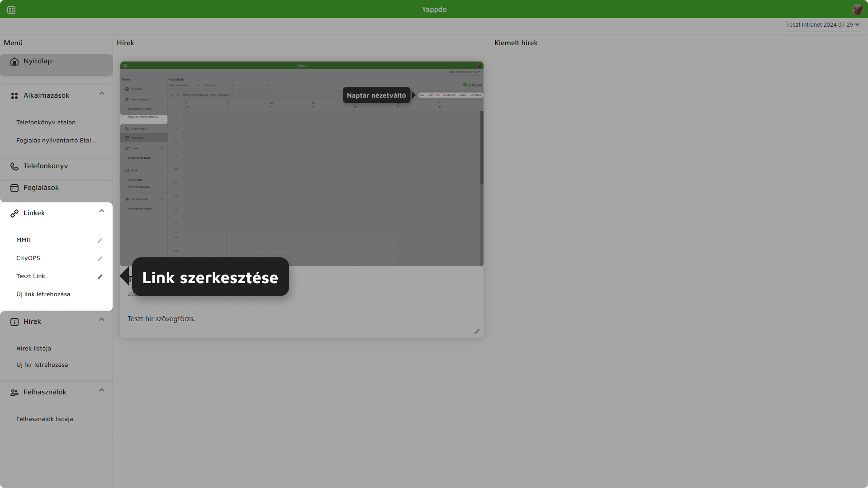
Task: Open Telefonkönyv etalon application
Action: point(46,123)
